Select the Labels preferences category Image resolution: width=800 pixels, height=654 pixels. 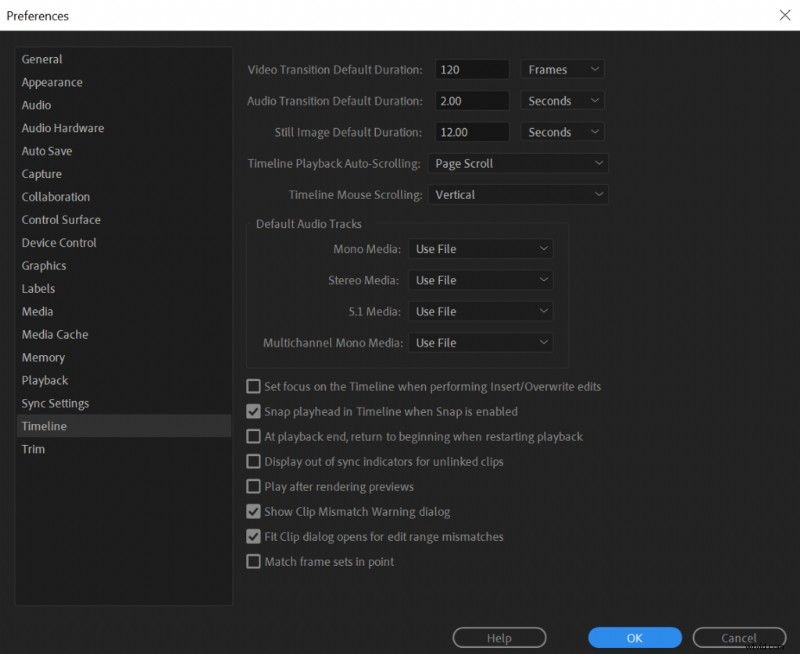[x=38, y=288]
